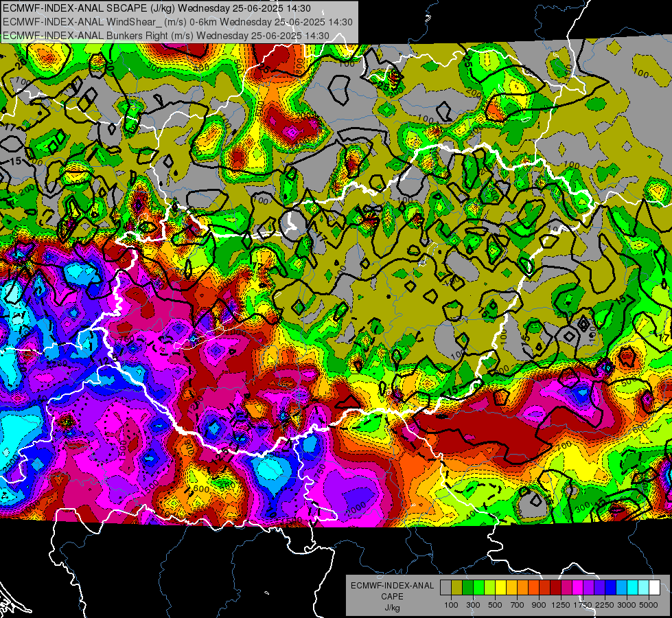Click the bright cyan legend swatch
The width and height of the screenshot is (672, 618).
coord(632,588)
